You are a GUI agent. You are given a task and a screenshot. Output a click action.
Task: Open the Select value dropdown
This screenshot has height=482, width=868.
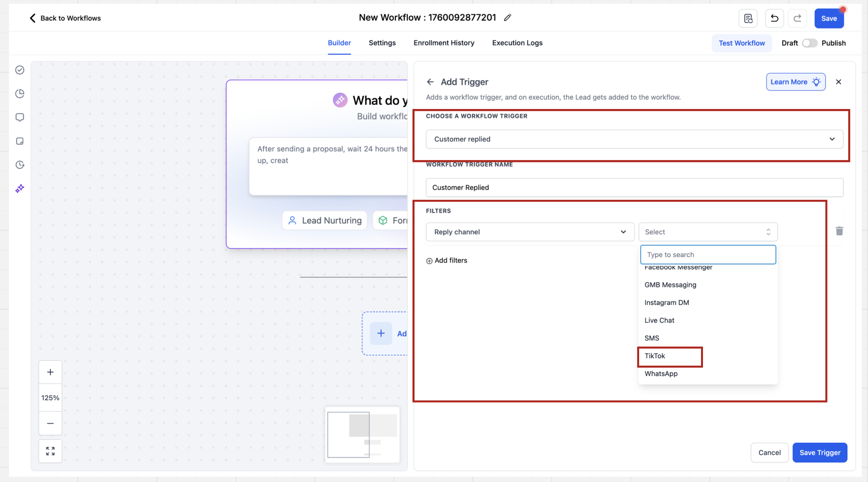coord(708,232)
